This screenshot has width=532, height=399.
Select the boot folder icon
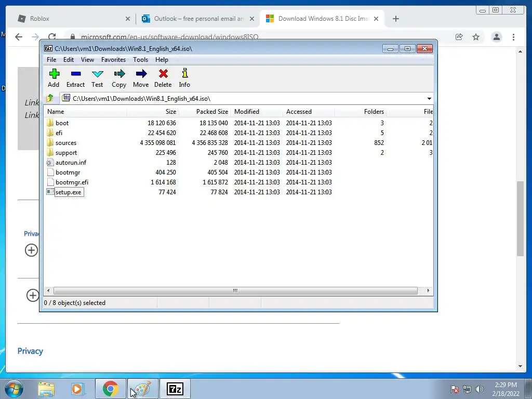(x=50, y=123)
